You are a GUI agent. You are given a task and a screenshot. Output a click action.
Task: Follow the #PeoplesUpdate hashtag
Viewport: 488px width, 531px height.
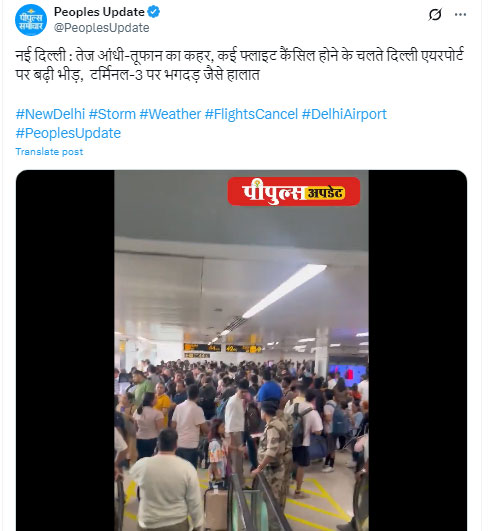tap(68, 133)
